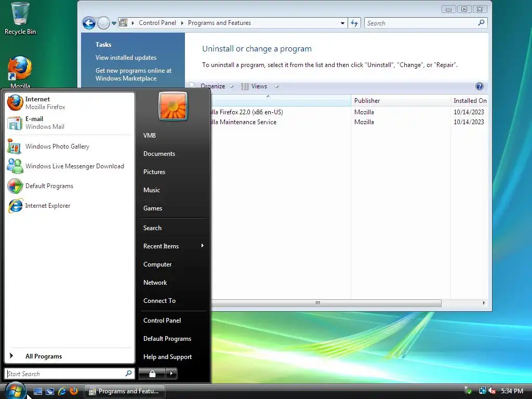Click Show Desktop in Quick Launch

pyautogui.click(x=37, y=391)
